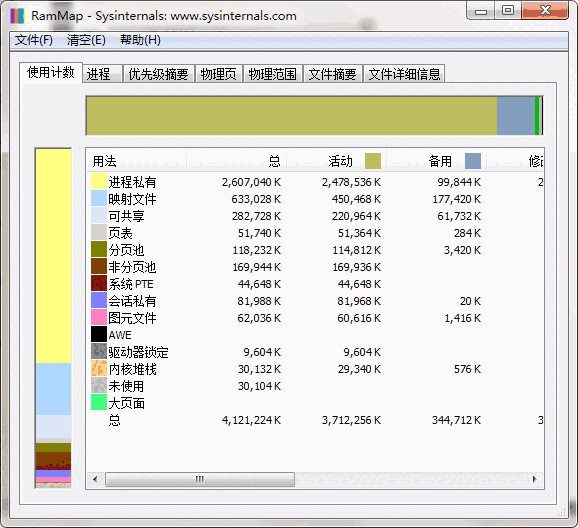Click the 活动 column header
Image resolution: width=578 pixels, height=528 pixels.
click(x=336, y=161)
